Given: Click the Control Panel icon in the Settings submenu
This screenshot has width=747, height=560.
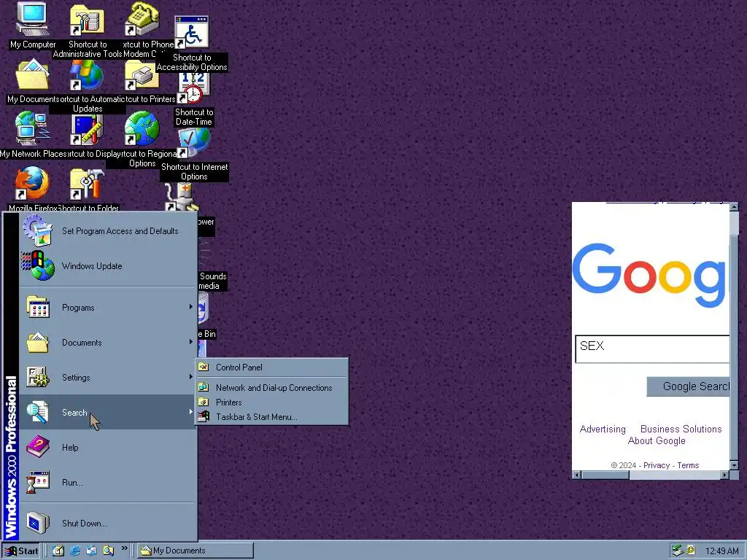Looking at the screenshot, I should point(204,367).
